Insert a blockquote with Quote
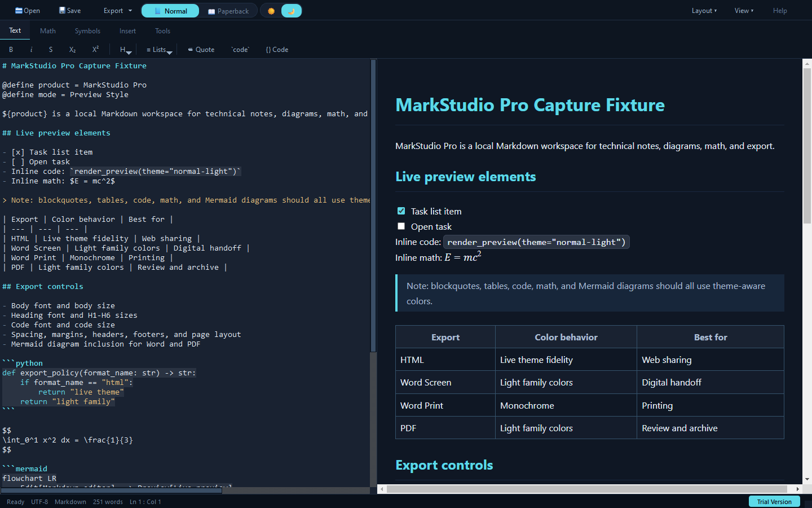812x508 pixels. coord(201,50)
